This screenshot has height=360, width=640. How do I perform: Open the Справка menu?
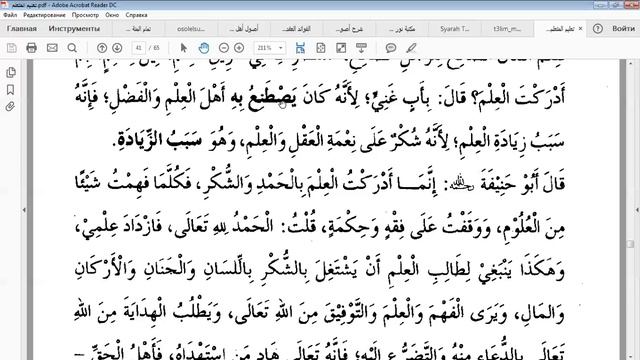pos(136,15)
